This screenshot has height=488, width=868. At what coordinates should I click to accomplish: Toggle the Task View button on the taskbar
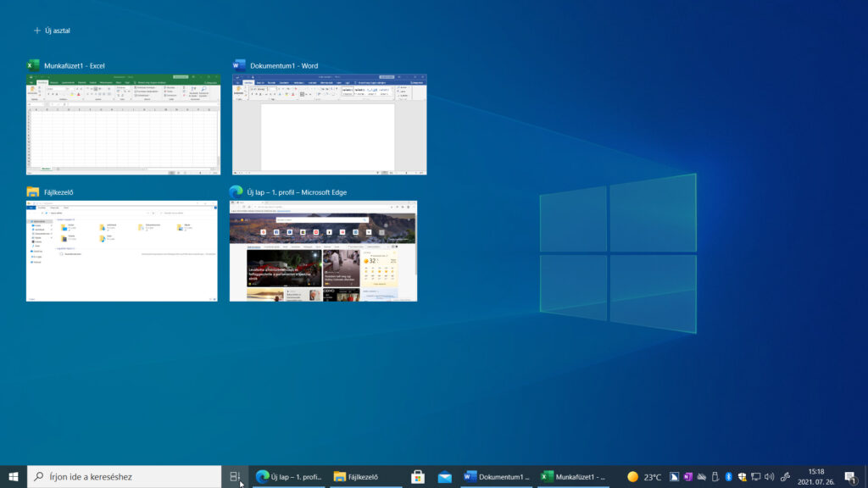(236, 476)
